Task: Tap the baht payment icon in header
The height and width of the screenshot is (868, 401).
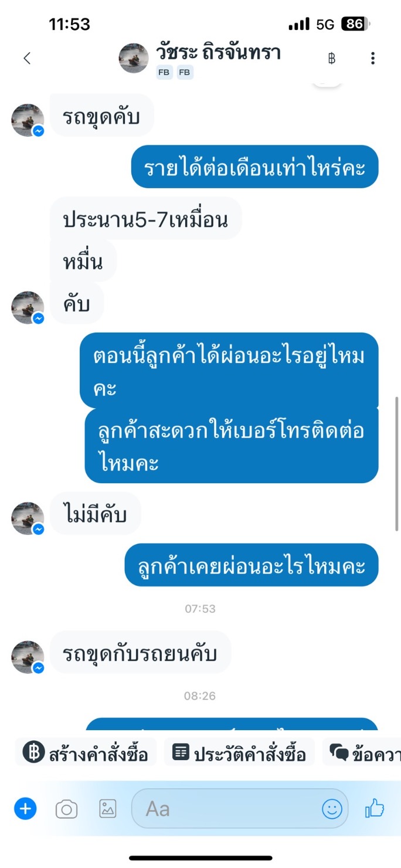Action: coord(332,58)
